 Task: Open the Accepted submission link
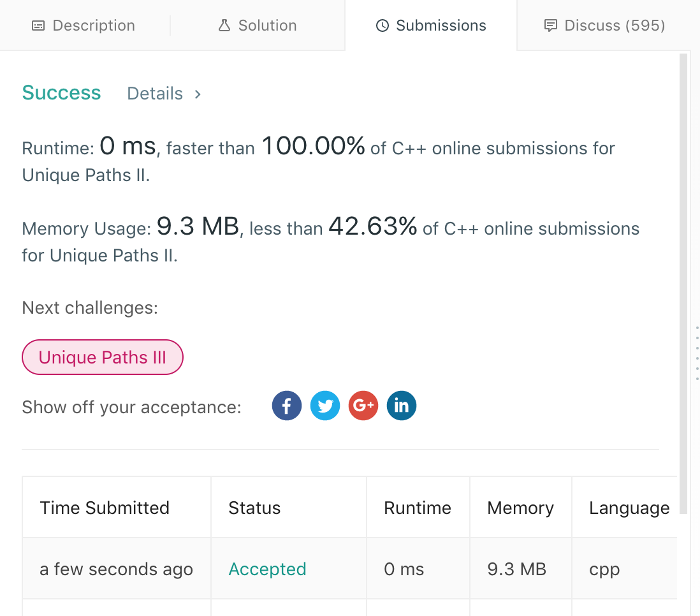[267, 569]
